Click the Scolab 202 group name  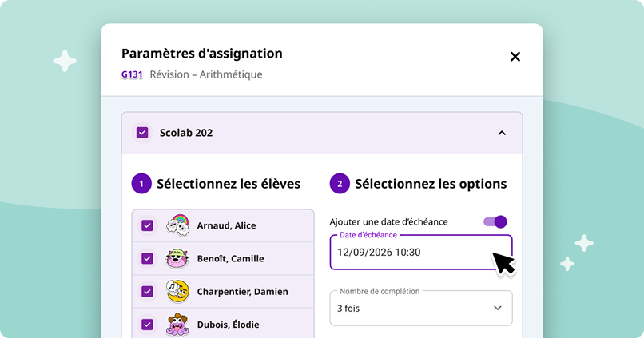click(x=186, y=133)
